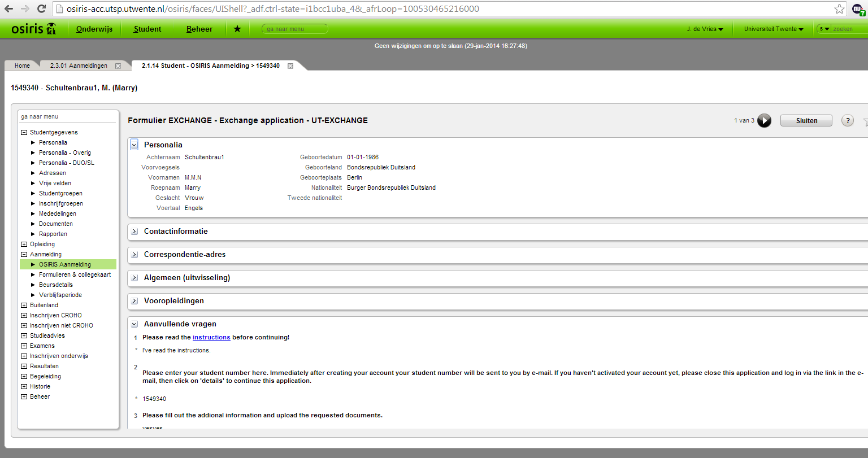Viewport: 868px width, 458px height.
Task: Open the Student menu
Action: coord(147,29)
